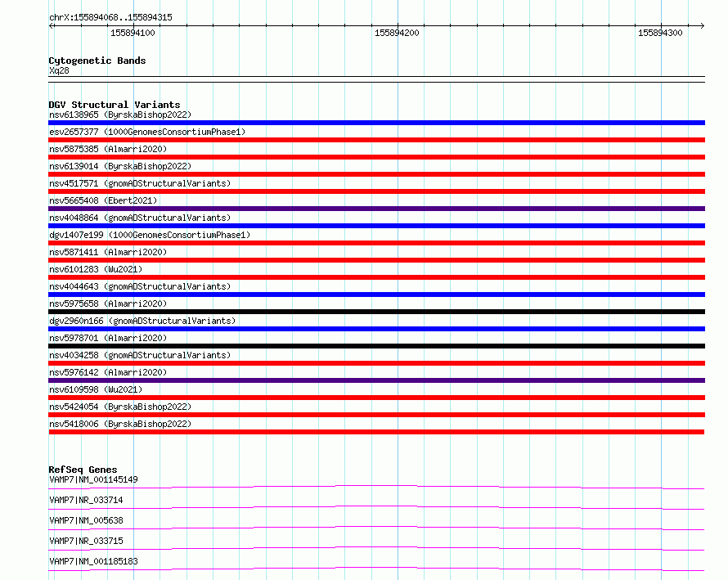Click the red bar under nsv5424054
728x580 pixels.
click(376, 415)
